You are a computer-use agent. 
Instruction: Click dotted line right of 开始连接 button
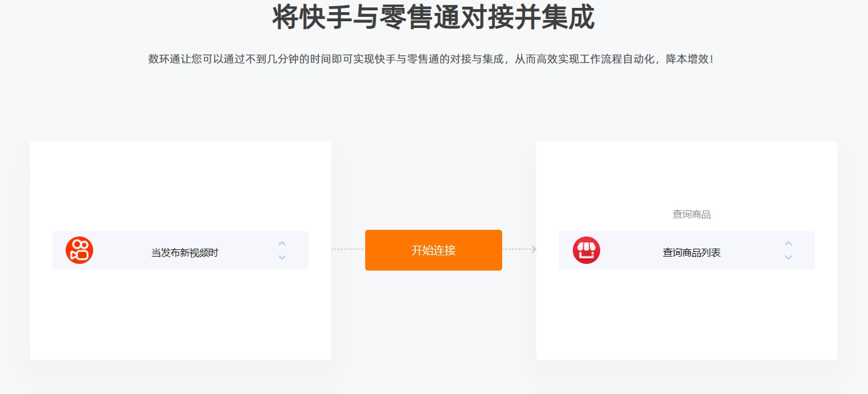click(x=516, y=249)
